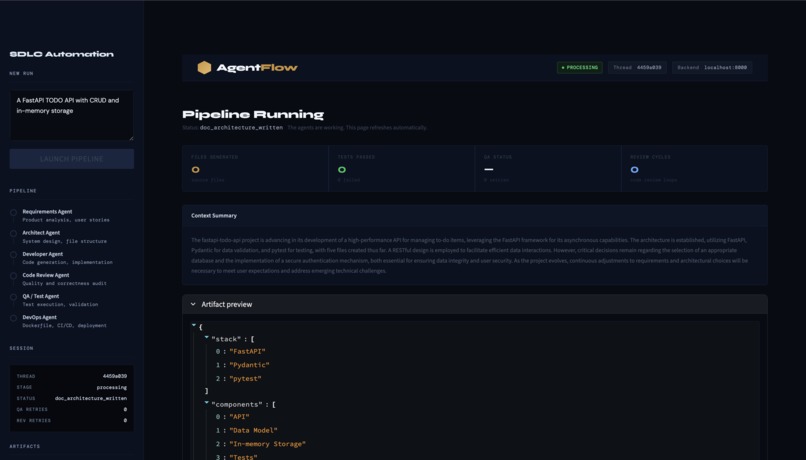The image size is (806, 460).
Task: Click the Pipeline Running heading
Action: point(253,114)
